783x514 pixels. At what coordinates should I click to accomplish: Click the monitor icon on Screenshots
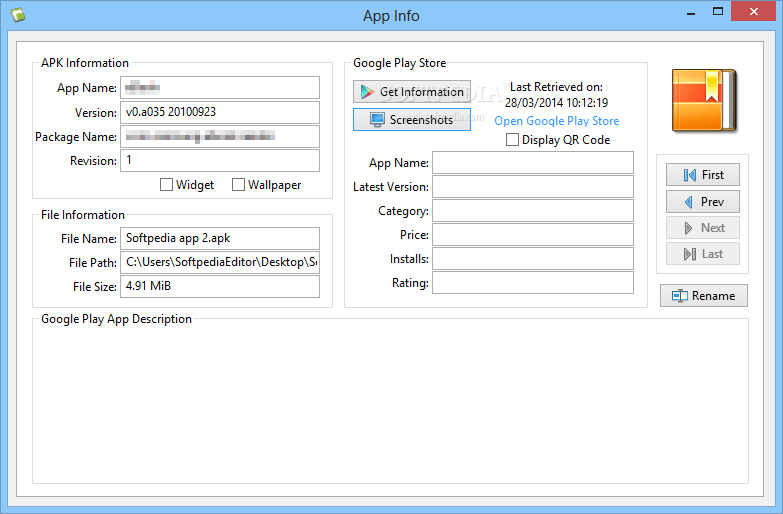coord(377,119)
